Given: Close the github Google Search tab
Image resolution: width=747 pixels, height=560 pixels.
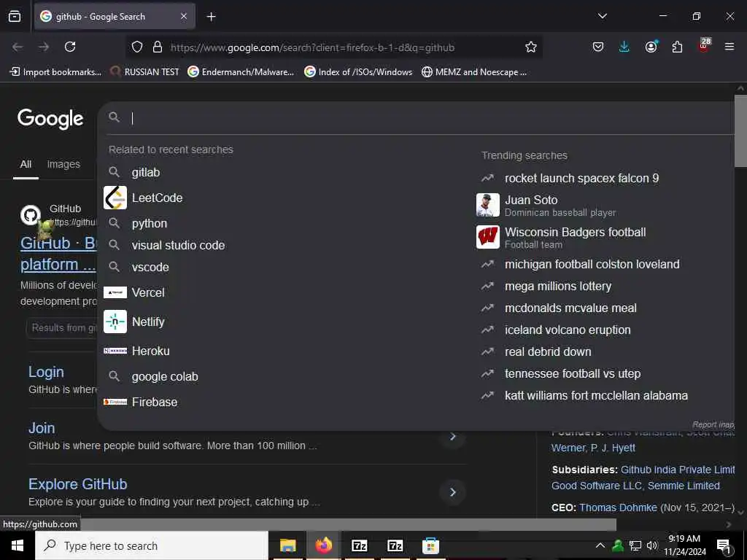Looking at the screenshot, I should [x=184, y=16].
